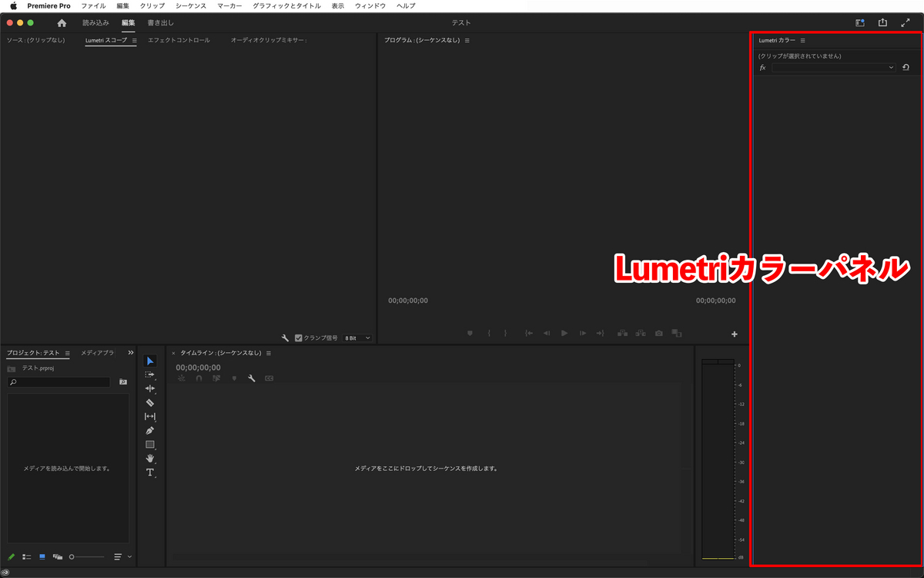The height and width of the screenshot is (578, 924).
Task: Click the timeline captions CC icon
Action: (269, 378)
